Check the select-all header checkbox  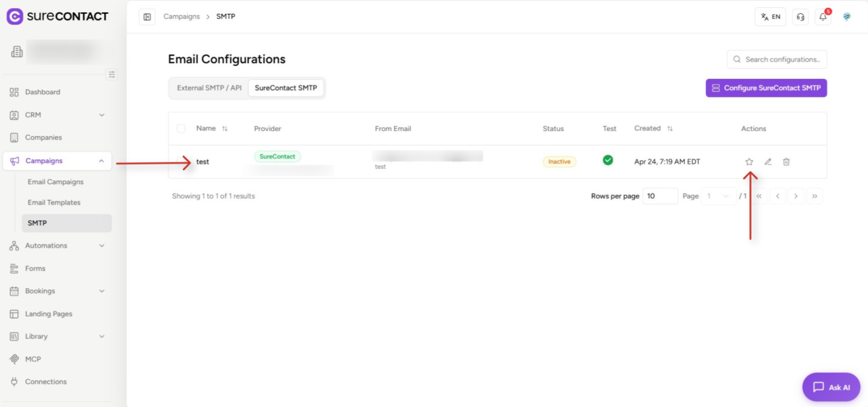pos(181,129)
